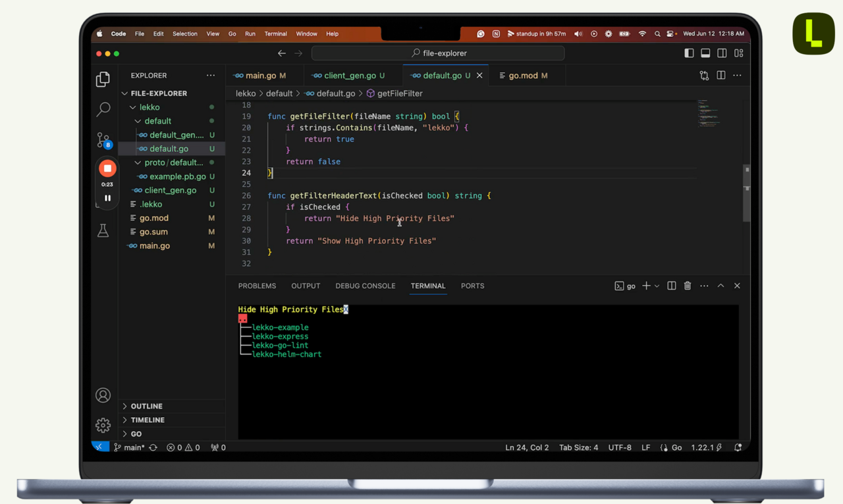
Task: Click the getFileFilter breadcrumb symbol
Action: (x=400, y=93)
